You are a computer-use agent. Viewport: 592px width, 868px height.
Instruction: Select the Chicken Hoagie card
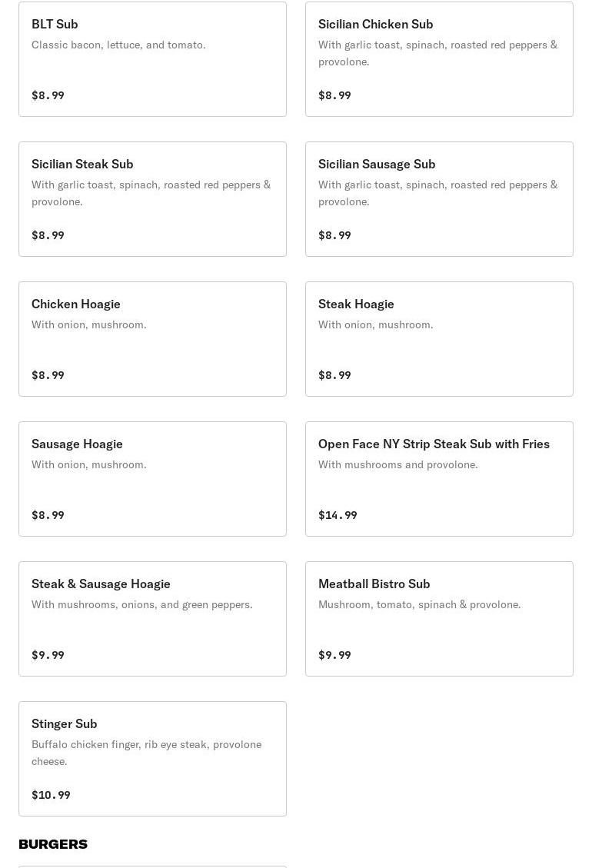152,339
